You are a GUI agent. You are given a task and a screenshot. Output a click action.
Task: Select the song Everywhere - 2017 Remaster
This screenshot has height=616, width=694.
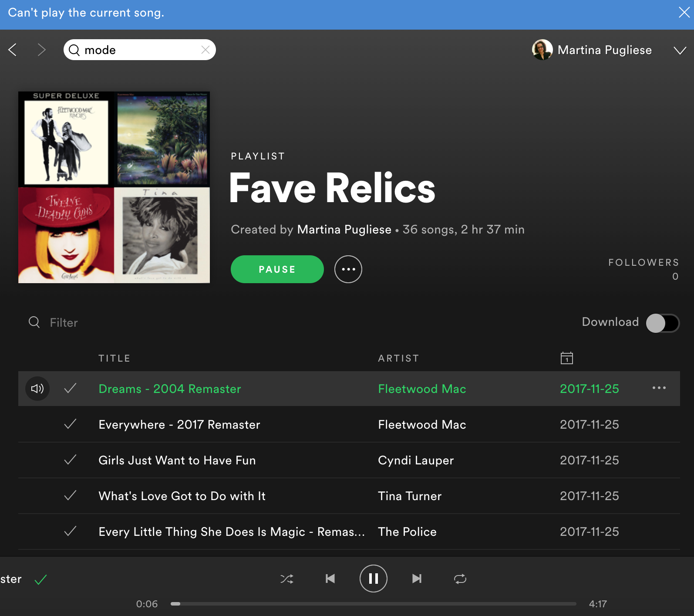point(179,424)
